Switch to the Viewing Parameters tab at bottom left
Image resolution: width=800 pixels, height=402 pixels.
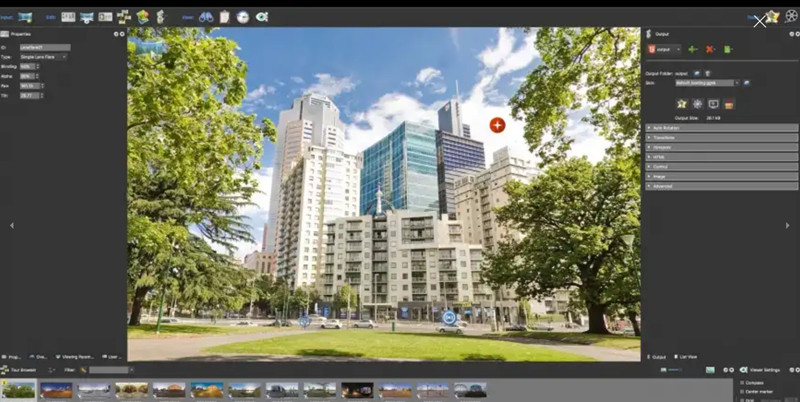coord(74,357)
